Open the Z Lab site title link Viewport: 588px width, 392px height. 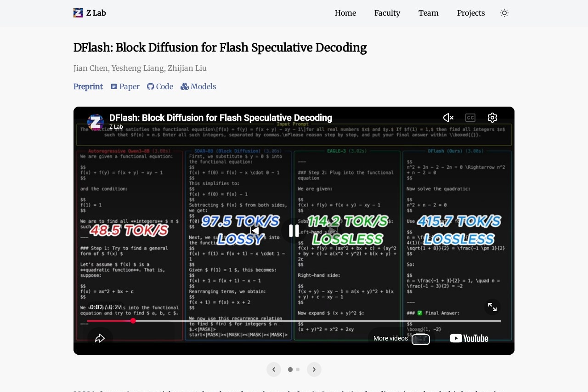click(x=96, y=13)
